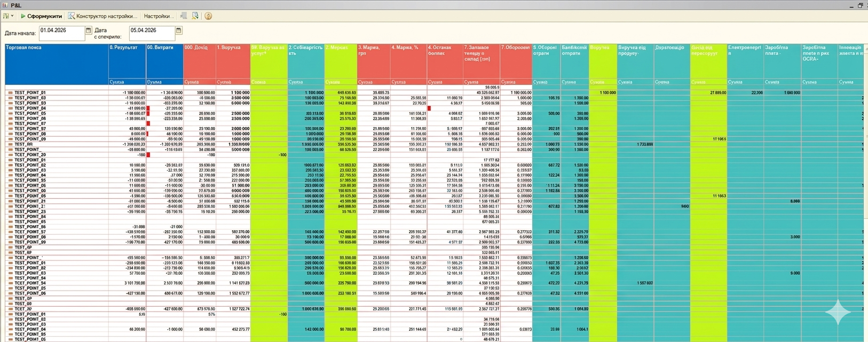Click the greyed-out toolbar icon after Настройки
The height and width of the screenshot is (342, 868).
coord(184,16)
